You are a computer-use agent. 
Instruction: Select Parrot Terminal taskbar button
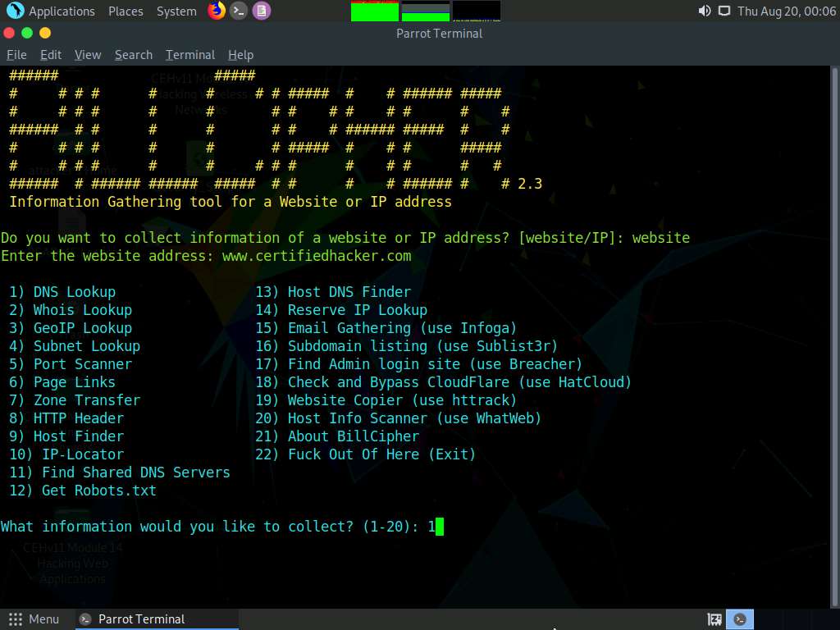(158, 619)
